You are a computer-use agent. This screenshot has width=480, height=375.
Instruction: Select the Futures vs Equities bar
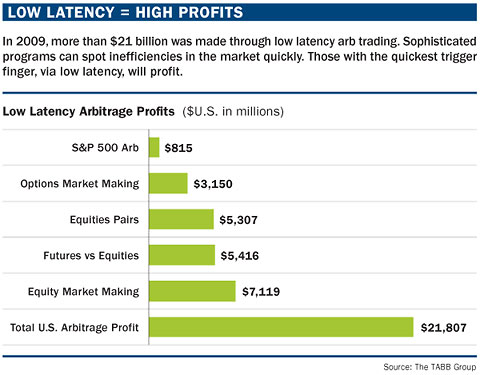click(182, 255)
